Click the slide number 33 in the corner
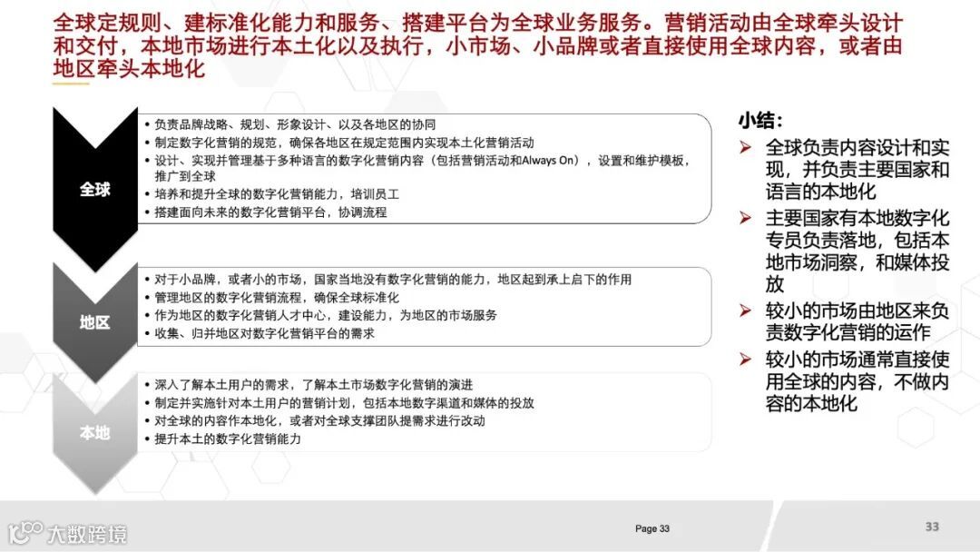The height and width of the screenshot is (552, 980). coord(932,527)
